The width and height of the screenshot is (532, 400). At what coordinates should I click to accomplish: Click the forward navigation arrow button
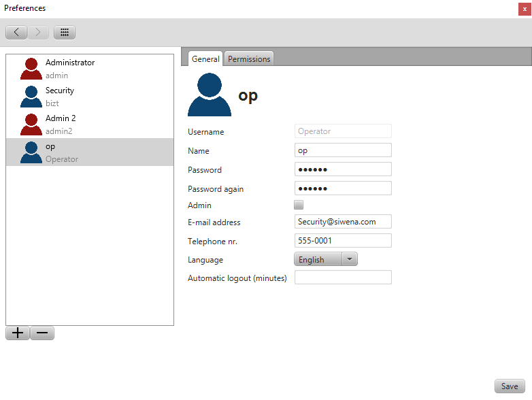38,32
